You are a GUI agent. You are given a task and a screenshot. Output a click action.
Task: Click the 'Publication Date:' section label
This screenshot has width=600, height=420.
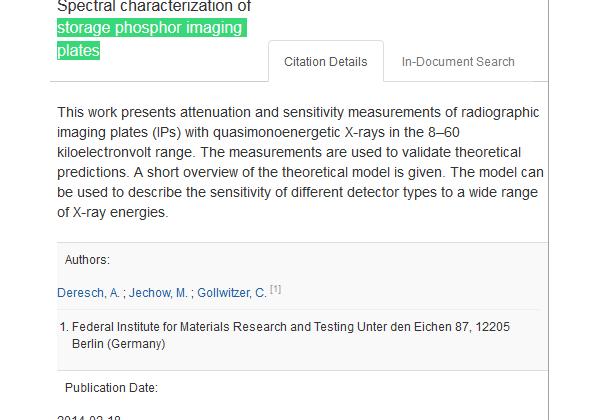pos(111,388)
